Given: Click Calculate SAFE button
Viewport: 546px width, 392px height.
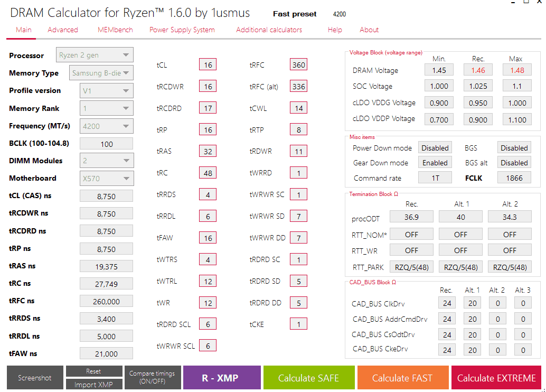Looking at the screenshot, I should [x=309, y=378].
